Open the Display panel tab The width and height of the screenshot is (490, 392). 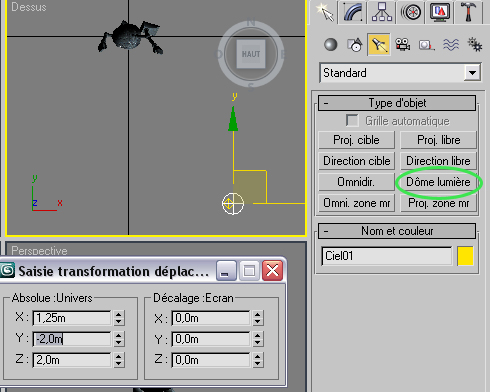coord(439,12)
